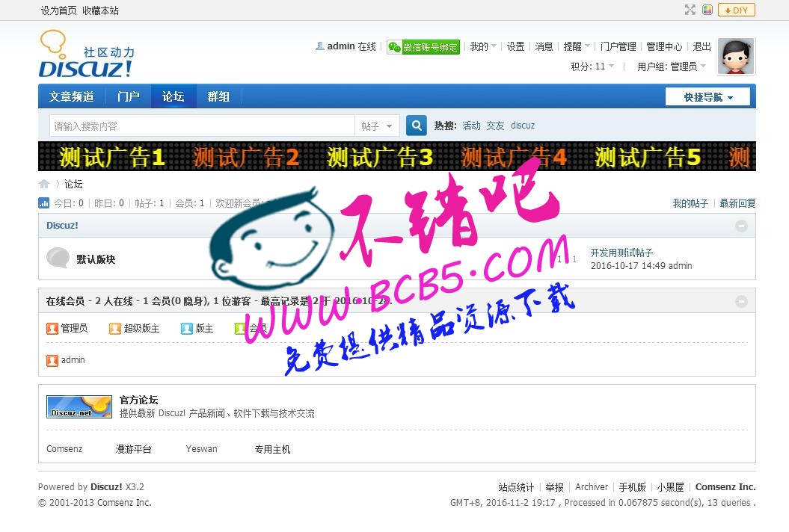The image size is (789, 532).
Task: Click the 测试广告3 banner ad
Action: pos(379,157)
